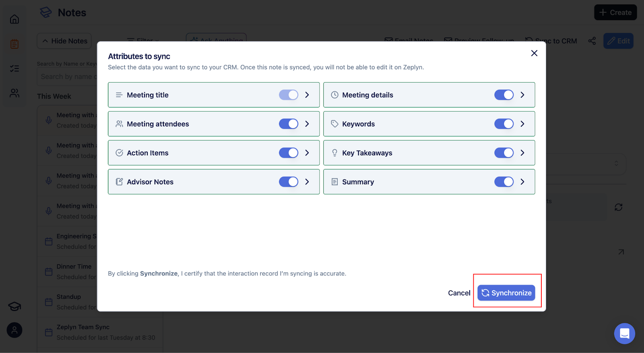Screen dimensions: 644x353
Task: Open the tasks checklist sidebar icon
Action: pos(14,68)
